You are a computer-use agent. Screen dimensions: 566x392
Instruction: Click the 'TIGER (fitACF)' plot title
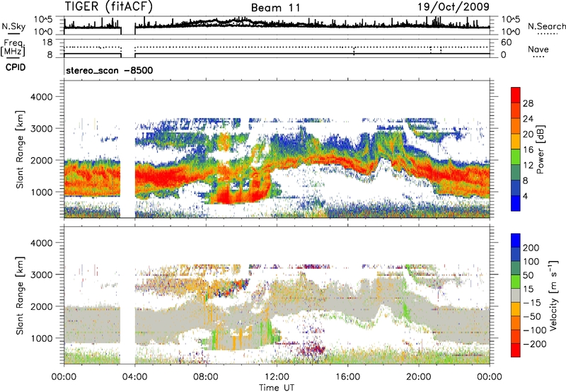pyautogui.click(x=108, y=6)
